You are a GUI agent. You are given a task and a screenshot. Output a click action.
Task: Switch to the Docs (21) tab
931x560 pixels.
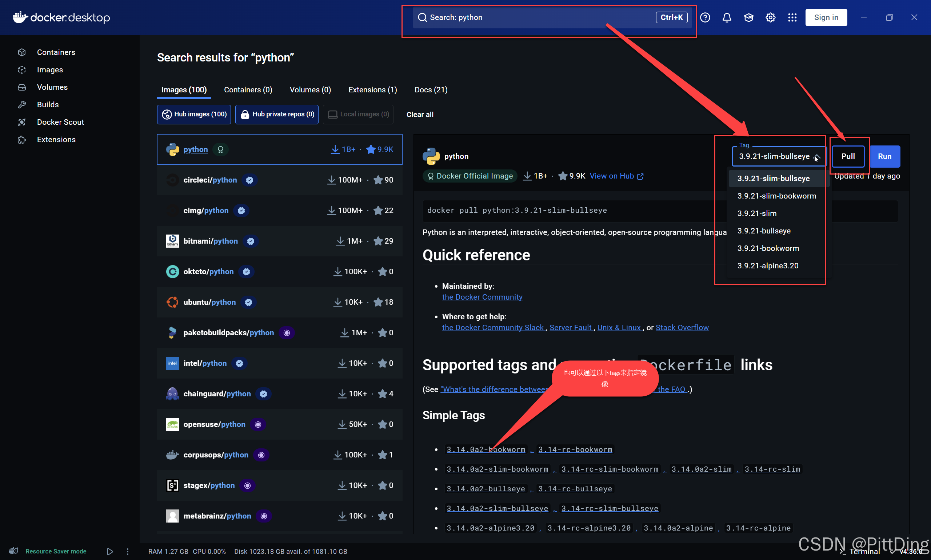pos(431,90)
